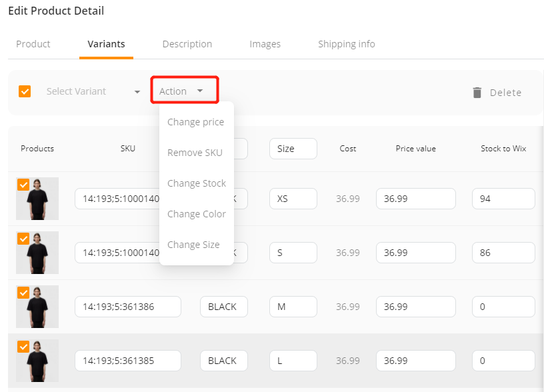Uncheck the select-all variants checkbox
The width and height of the screenshot is (544, 392).
25,91
